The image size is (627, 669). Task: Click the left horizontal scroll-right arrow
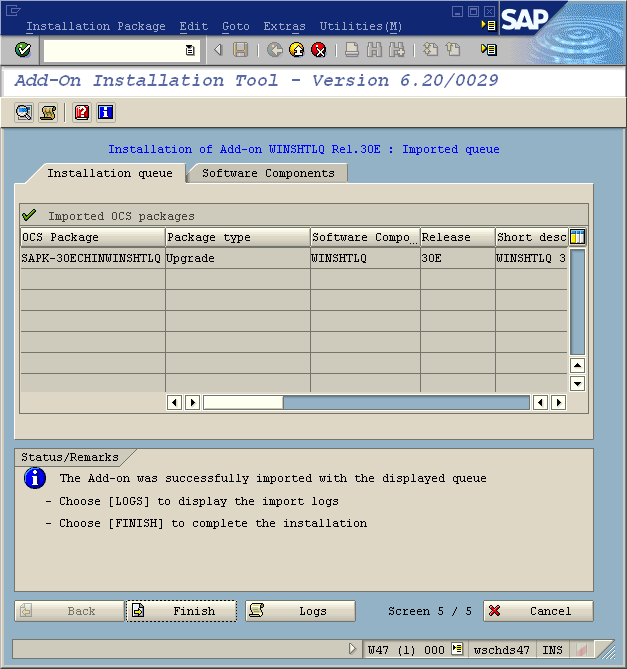point(192,402)
